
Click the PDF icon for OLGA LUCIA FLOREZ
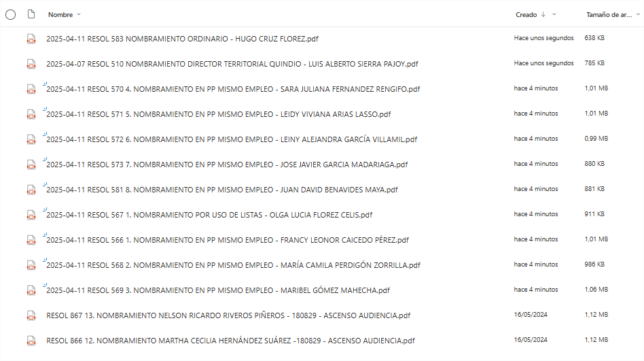(x=31, y=215)
